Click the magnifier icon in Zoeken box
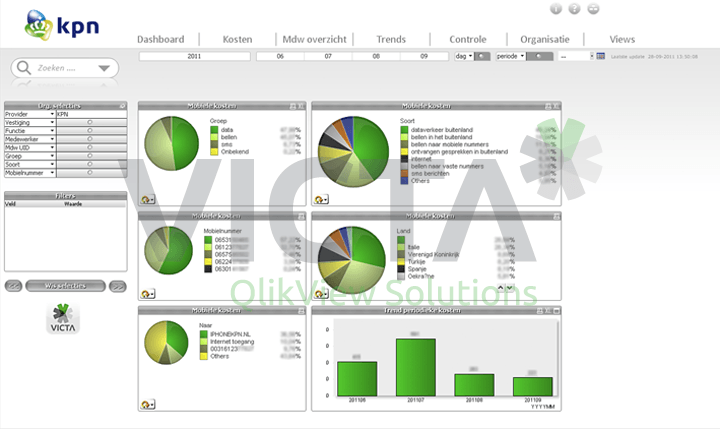 pyautogui.click(x=23, y=68)
